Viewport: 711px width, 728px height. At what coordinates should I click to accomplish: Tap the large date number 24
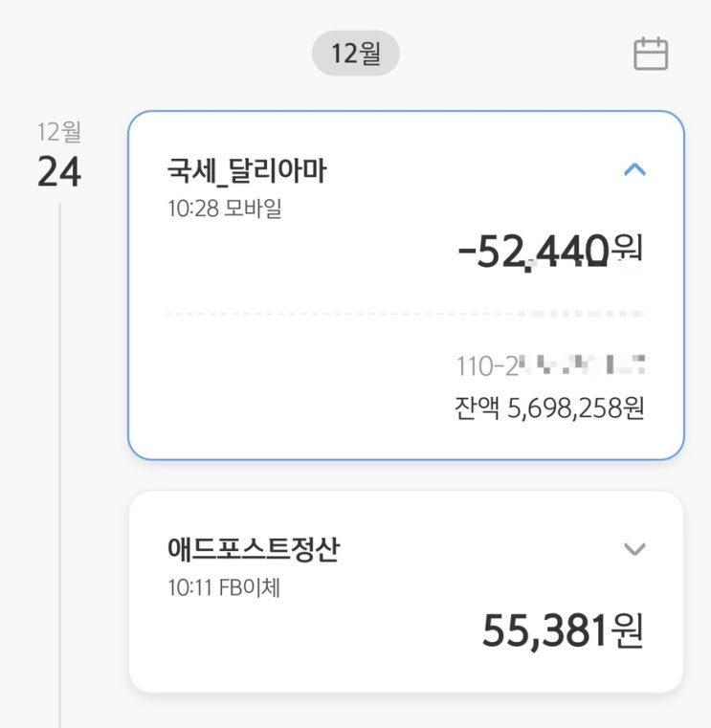point(59,172)
